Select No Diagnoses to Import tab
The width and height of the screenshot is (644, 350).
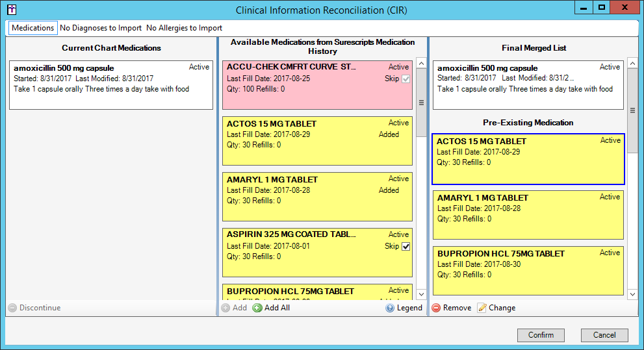point(101,28)
